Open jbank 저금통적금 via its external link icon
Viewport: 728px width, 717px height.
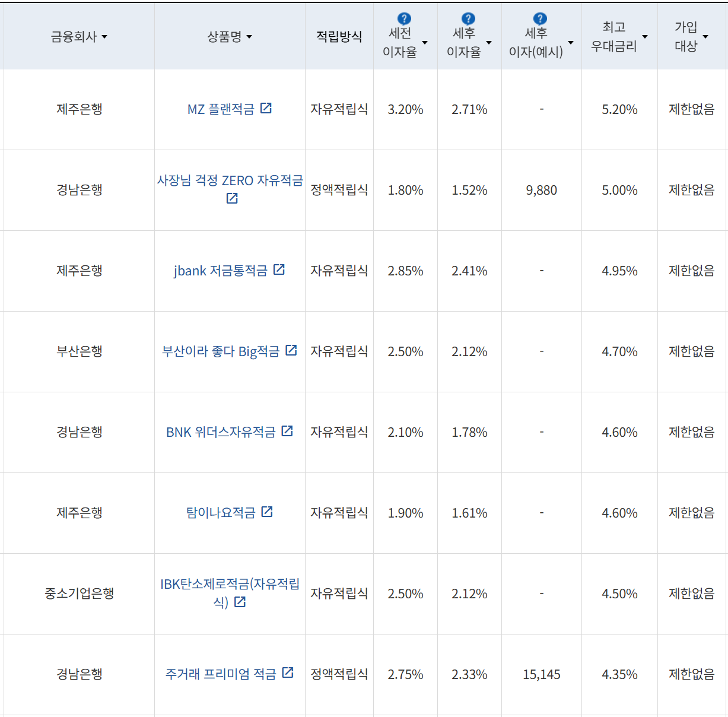[x=279, y=270]
